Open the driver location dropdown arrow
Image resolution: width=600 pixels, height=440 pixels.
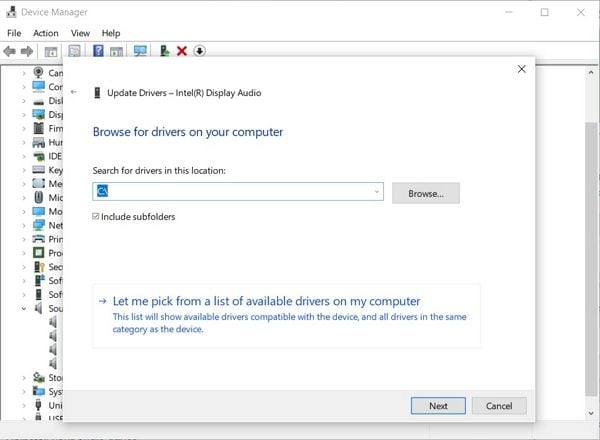(376, 191)
